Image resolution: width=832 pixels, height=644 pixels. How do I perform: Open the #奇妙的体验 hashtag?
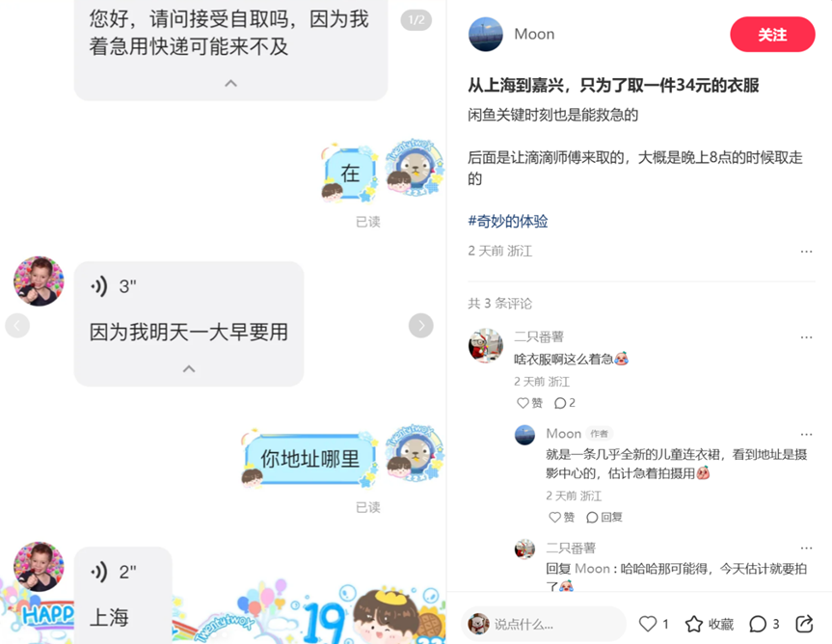[508, 221]
